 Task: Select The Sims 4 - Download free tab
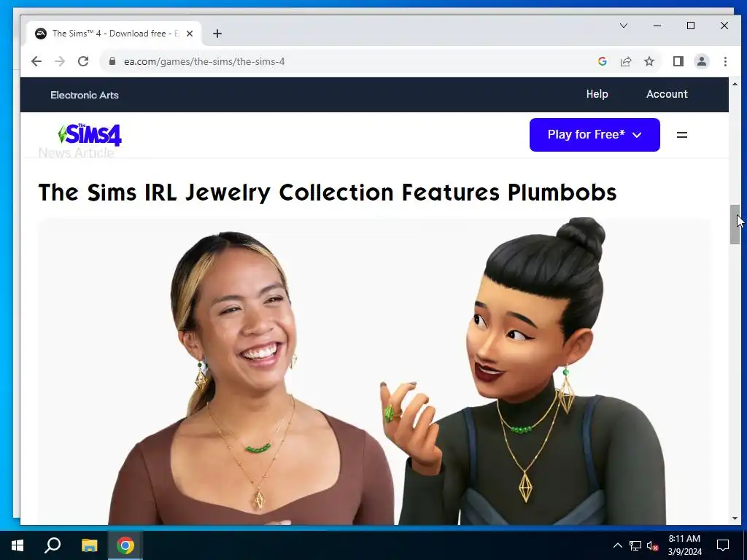[x=115, y=34]
